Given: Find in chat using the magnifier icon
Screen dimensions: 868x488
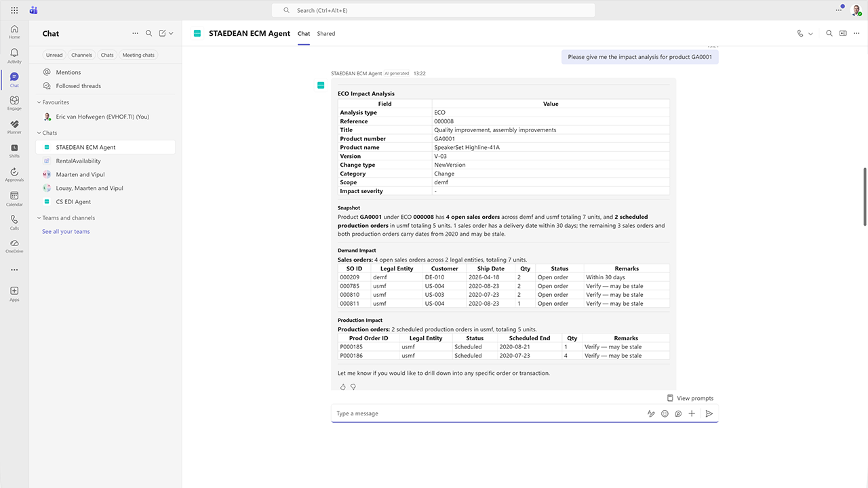Looking at the screenshot, I should pyautogui.click(x=829, y=33).
